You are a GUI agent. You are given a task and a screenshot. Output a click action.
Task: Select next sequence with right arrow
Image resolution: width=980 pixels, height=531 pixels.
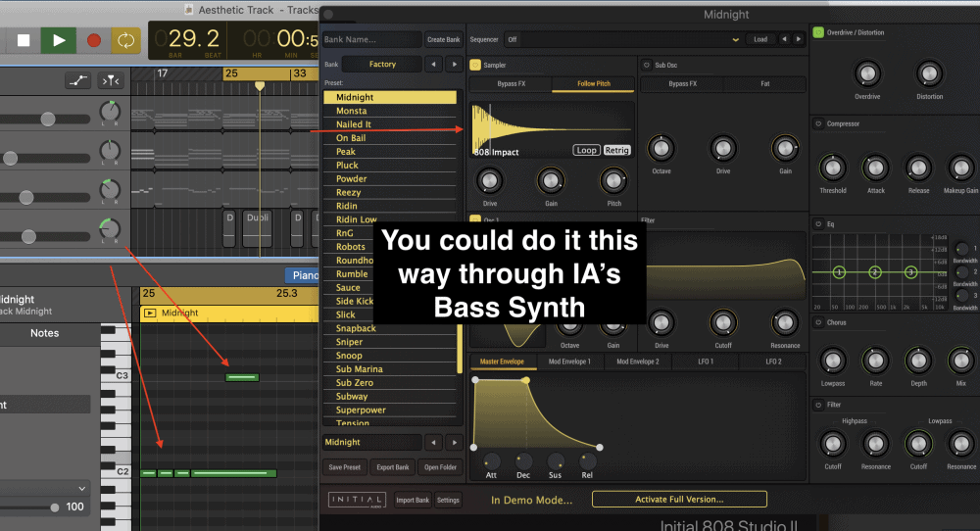(798, 39)
